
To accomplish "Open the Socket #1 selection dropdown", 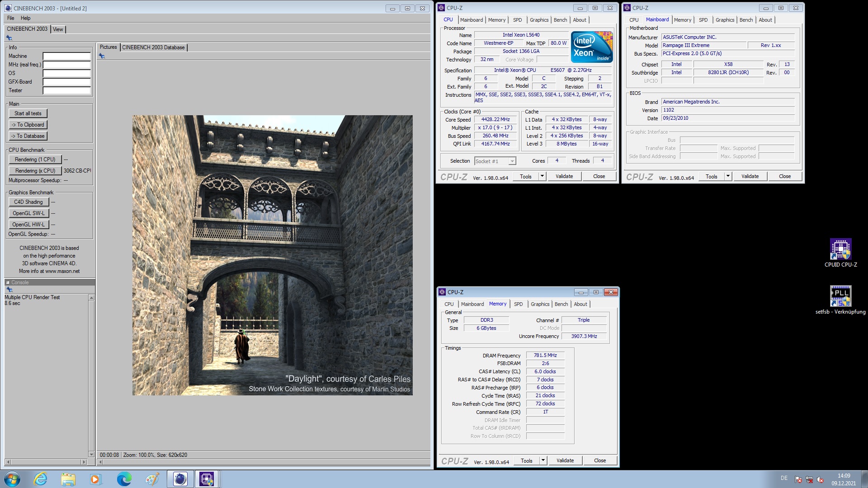I will click(495, 161).
